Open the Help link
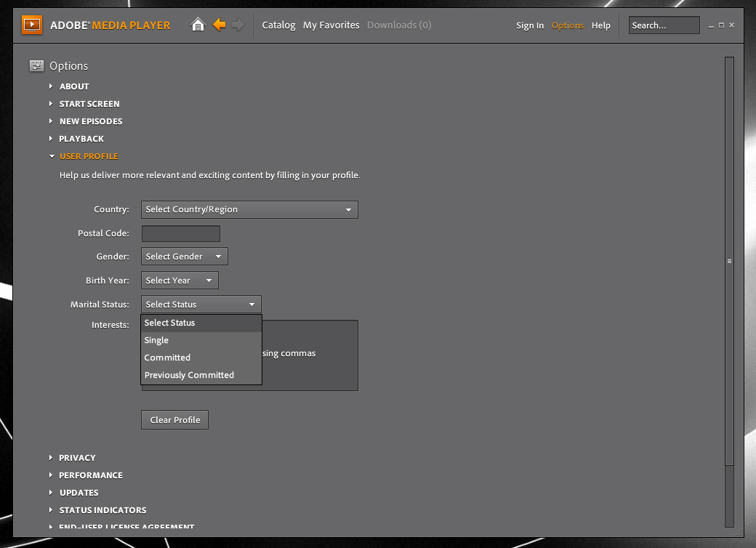This screenshot has width=756, height=548. tap(600, 25)
